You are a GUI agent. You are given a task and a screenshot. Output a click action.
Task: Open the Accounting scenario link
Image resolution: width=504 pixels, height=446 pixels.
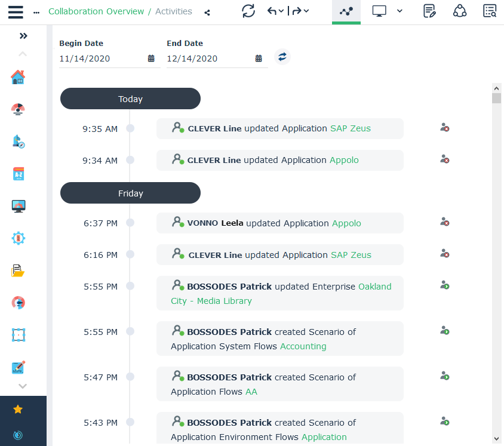pyautogui.click(x=303, y=346)
